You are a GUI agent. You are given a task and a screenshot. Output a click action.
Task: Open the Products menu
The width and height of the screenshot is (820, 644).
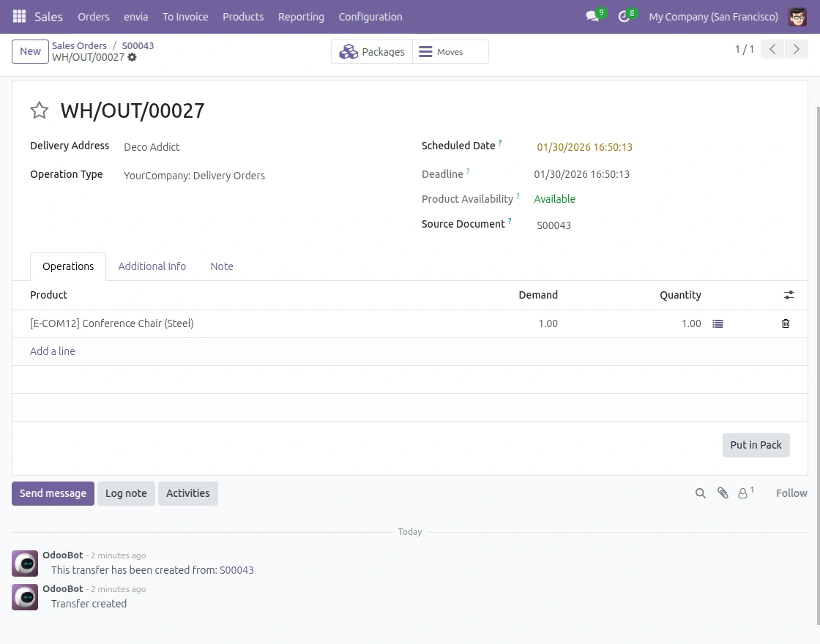[x=243, y=17]
